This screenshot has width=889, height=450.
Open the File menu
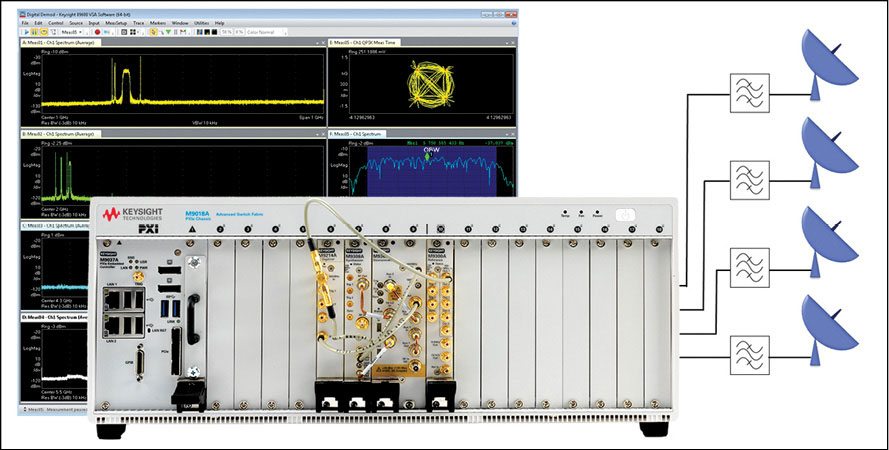coord(25,22)
